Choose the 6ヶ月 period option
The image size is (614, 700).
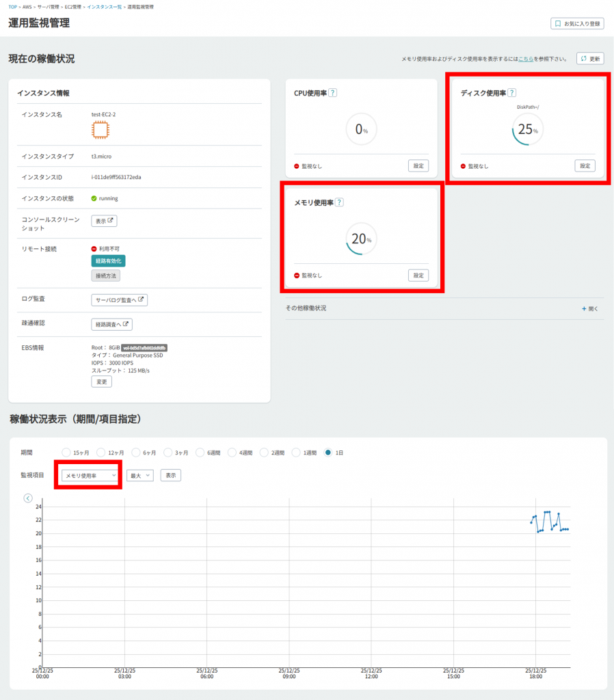[137, 453]
